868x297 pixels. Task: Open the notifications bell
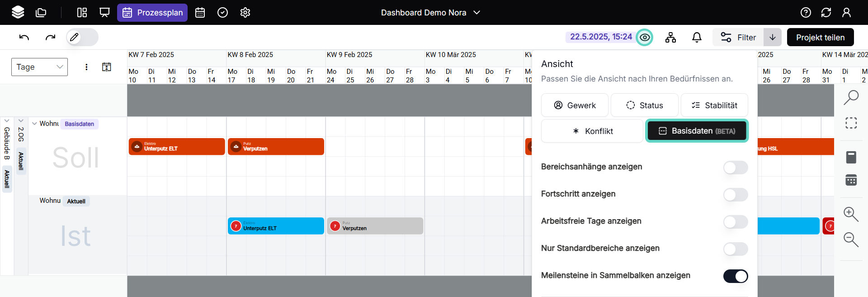coord(697,37)
